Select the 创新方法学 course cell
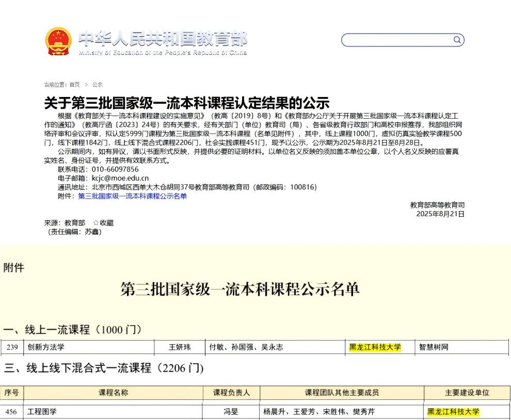The image size is (511, 420). pos(46,347)
